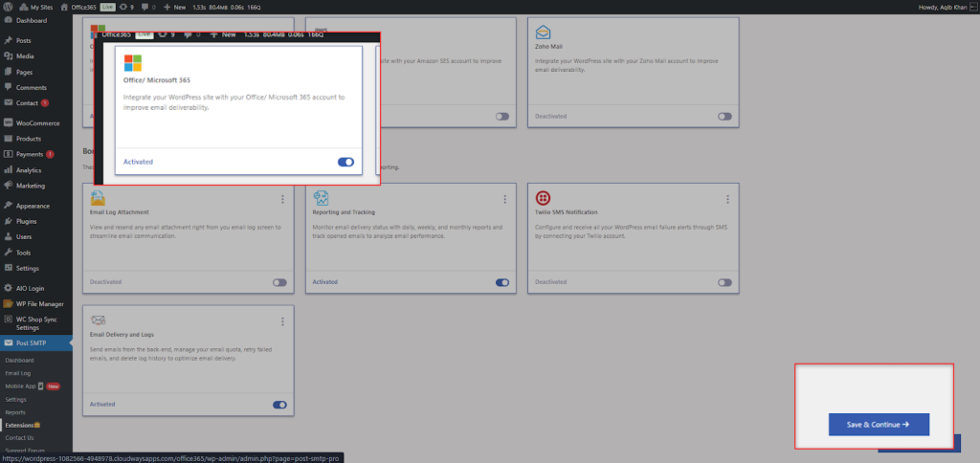980x463 pixels.
Task: Disable the Office/Microsoft 365 toggle
Action: (x=345, y=162)
